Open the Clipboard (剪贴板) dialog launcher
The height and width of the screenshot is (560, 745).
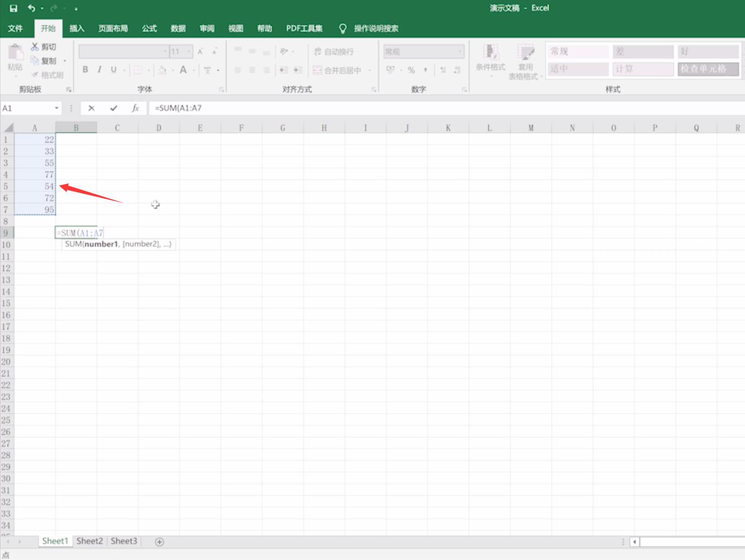(x=69, y=89)
